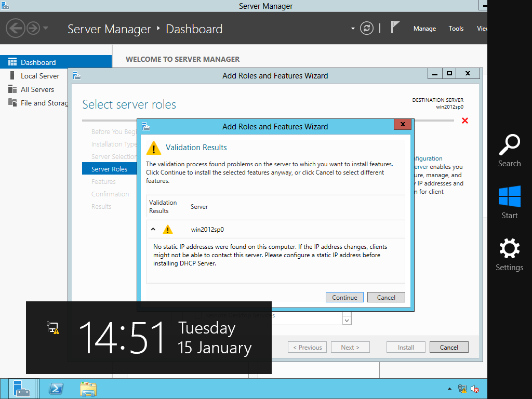Screen dimensions: 532x399
Task: Close the Validation Results dialog
Action: [402, 125]
